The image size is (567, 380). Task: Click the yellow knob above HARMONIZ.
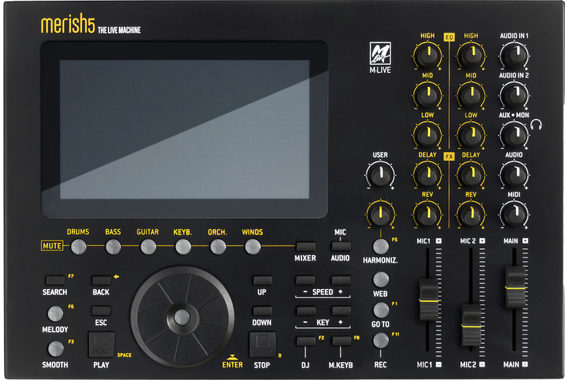click(380, 214)
